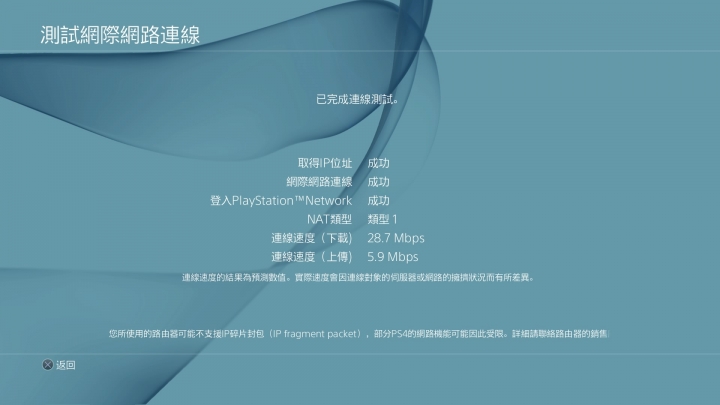The width and height of the screenshot is (720, 405).
Task: Click the 連線速度（下載）label
Action: coord(311,238)
